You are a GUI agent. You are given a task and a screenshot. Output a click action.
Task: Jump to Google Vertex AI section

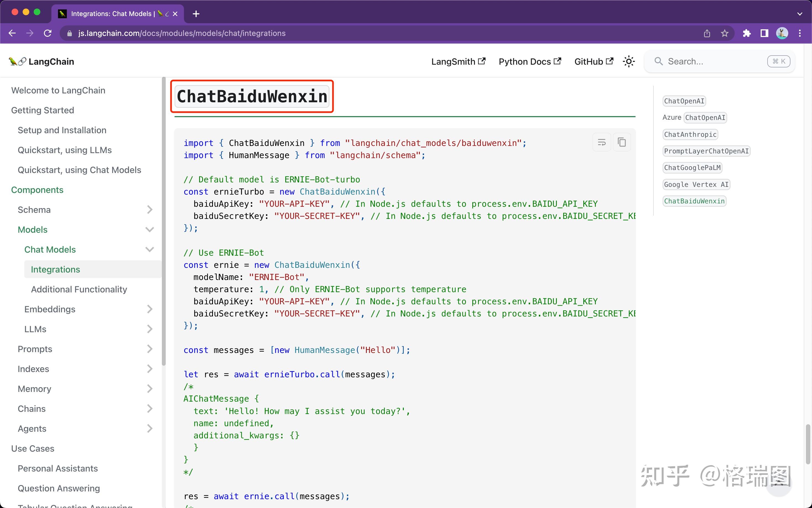tap(696, 184)
